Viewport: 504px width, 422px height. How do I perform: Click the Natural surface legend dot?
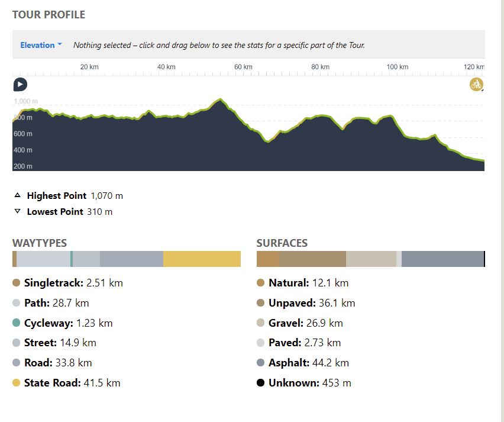[x=261, y=283]
